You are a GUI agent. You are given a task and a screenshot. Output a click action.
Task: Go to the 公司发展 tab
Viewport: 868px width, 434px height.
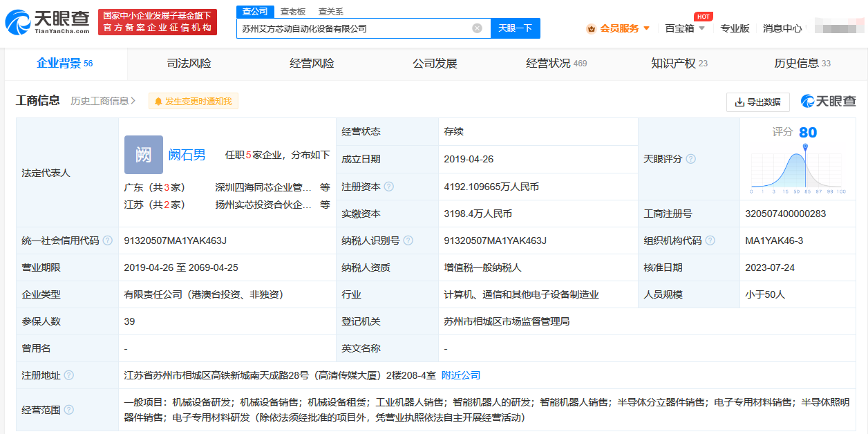pyautogui.click(x=435, y=64)
